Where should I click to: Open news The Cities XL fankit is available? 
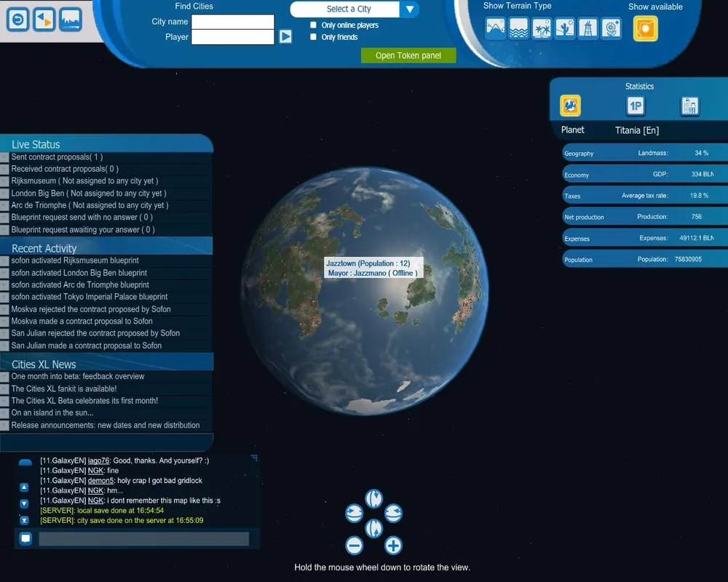click(64, 388)
